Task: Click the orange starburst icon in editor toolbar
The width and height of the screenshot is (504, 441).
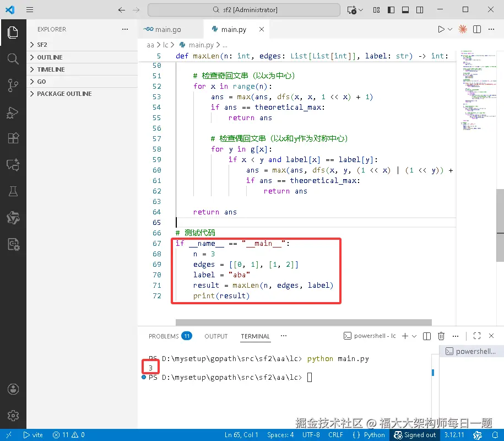Action: coord(463,29)
